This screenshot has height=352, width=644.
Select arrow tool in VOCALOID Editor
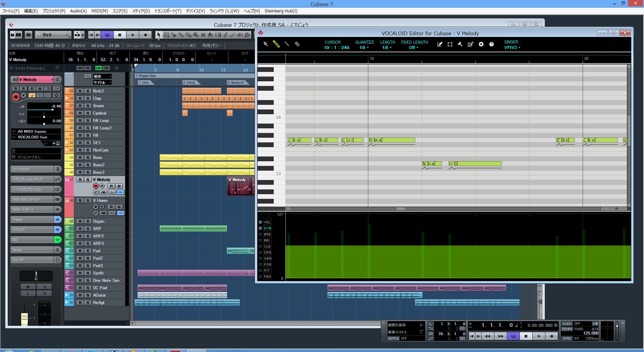pos(266,44)
